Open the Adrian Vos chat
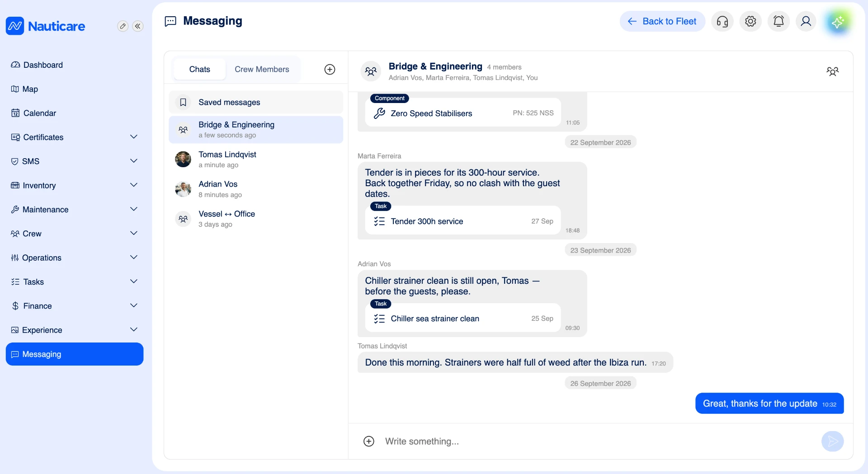Image resolution: width=868 pixels, height=474 pixels. 256,189
